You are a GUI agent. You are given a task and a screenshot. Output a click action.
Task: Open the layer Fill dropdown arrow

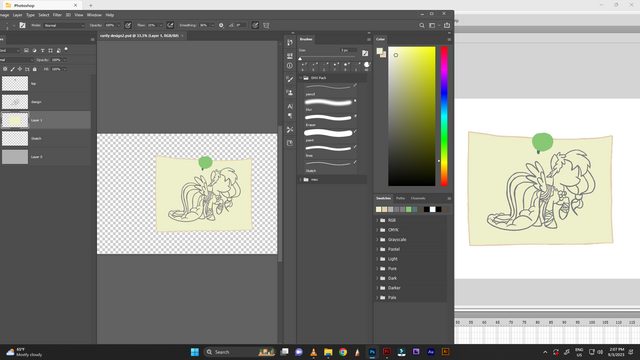64,69
